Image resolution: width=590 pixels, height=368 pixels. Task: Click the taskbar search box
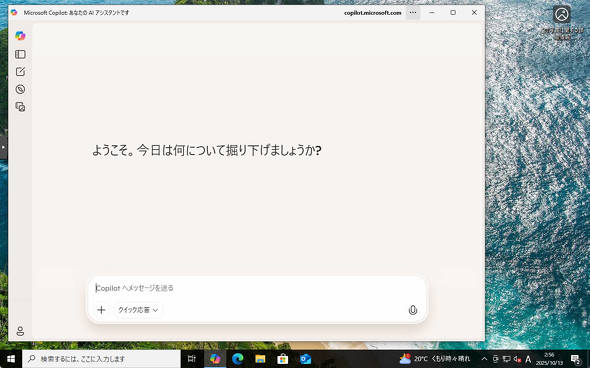point(101,359)
